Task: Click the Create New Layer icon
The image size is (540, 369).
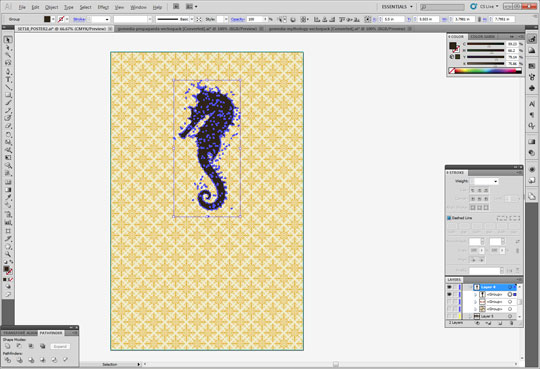Action: [x=500, y=323]
